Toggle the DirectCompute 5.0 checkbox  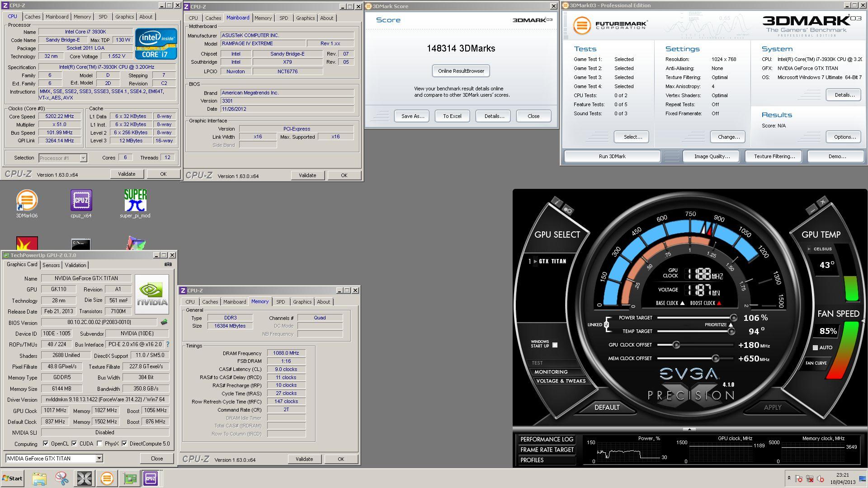coord(124,443)
